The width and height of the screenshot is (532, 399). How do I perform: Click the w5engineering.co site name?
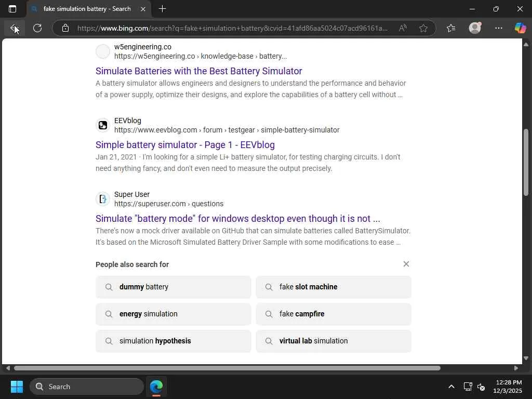[x=143, y=47]
